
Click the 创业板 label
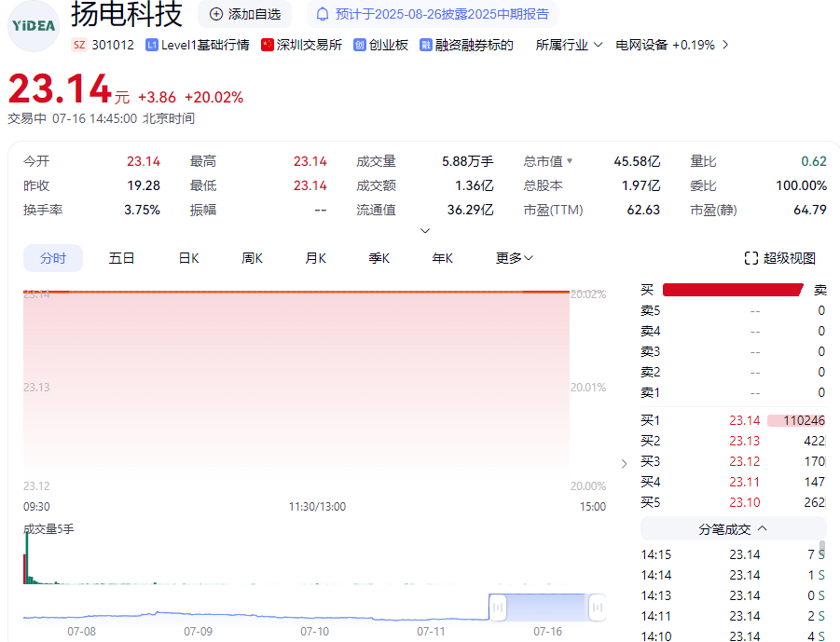click(x=389, y=45)
